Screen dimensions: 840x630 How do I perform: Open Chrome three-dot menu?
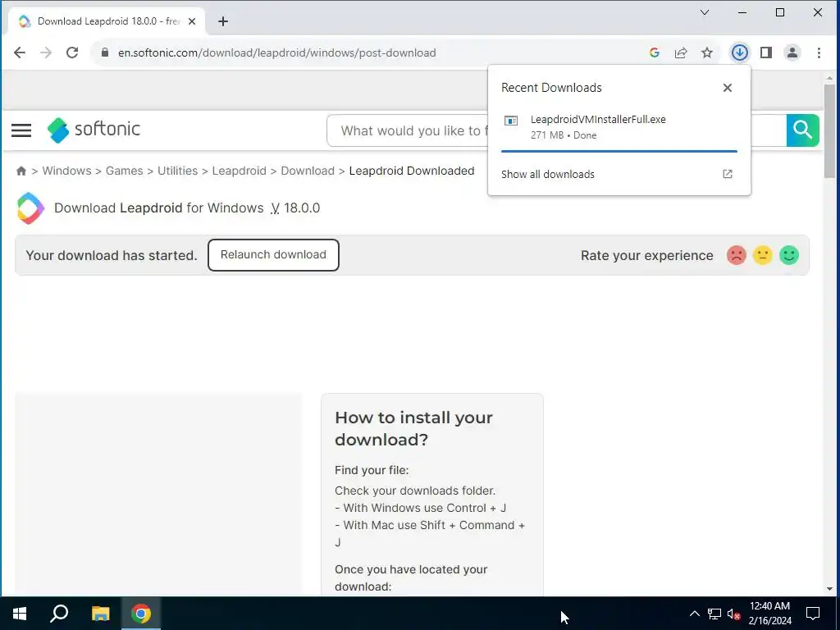pos(819,52)
